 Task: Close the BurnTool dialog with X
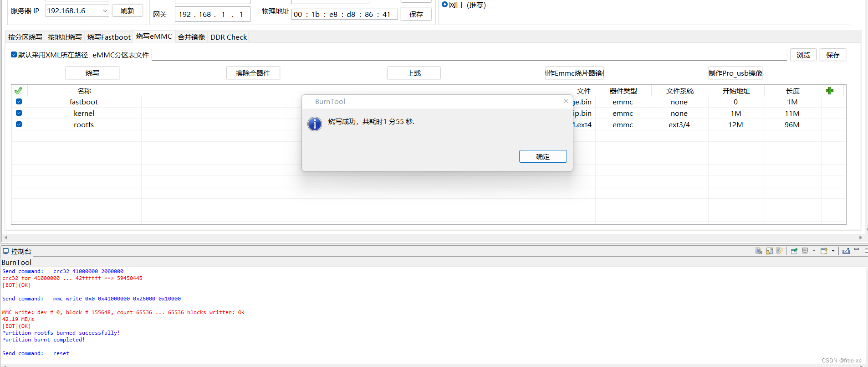click(x=566, y=101)
